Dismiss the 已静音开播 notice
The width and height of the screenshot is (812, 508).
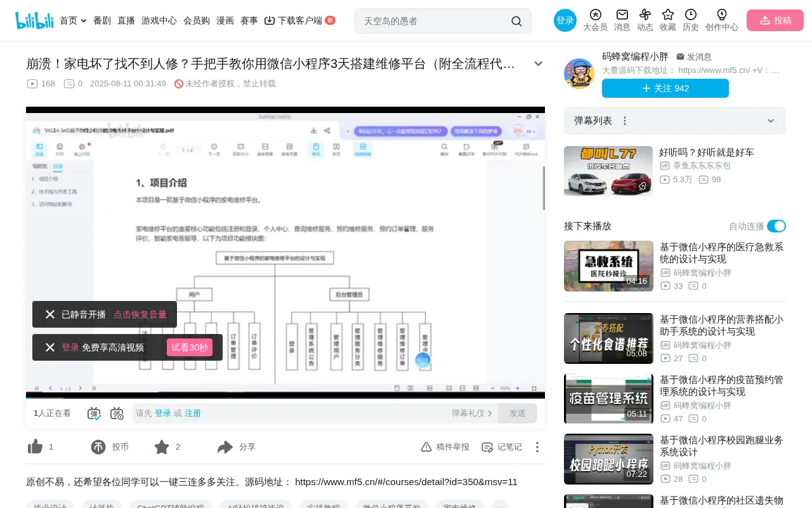click(50, 314)
